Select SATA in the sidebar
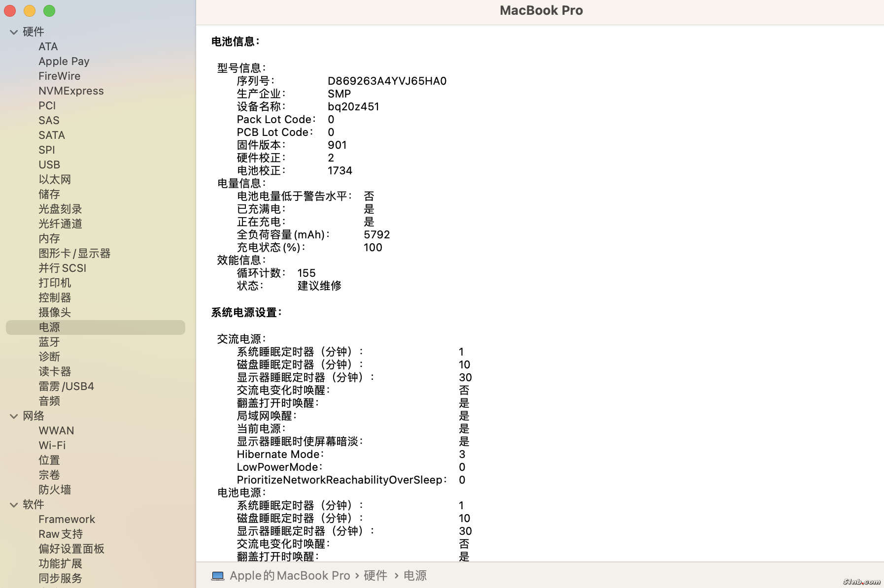The height and width of the screenshot is (588, 884). [52, 135]
